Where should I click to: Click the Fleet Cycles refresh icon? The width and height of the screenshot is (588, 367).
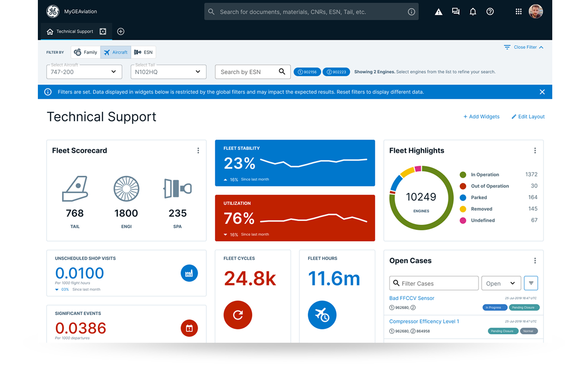pyautogui.click(x=238, y=315)
